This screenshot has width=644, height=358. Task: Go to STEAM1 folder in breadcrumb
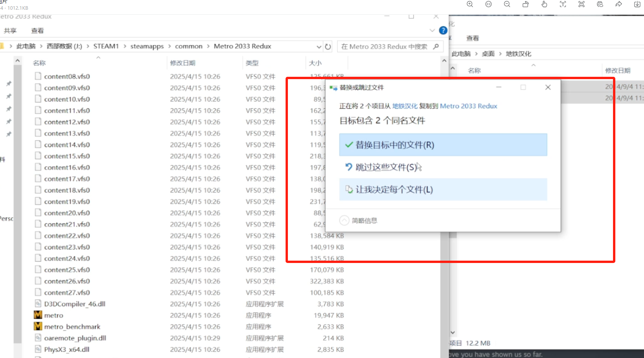[106, 46]
